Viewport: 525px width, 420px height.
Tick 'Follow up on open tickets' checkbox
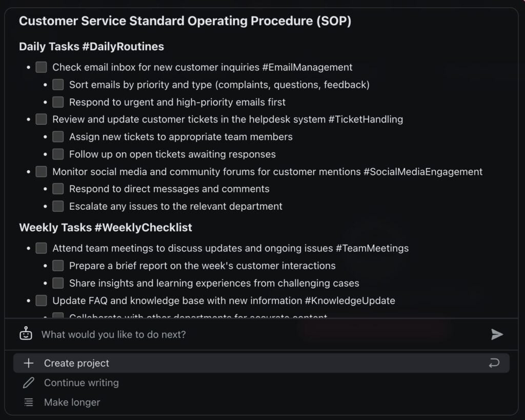pos(58,154)
